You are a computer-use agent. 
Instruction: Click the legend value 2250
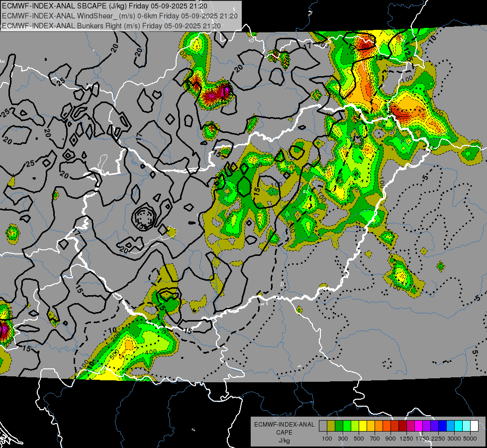pyautogui.click(x=438, y=439)
